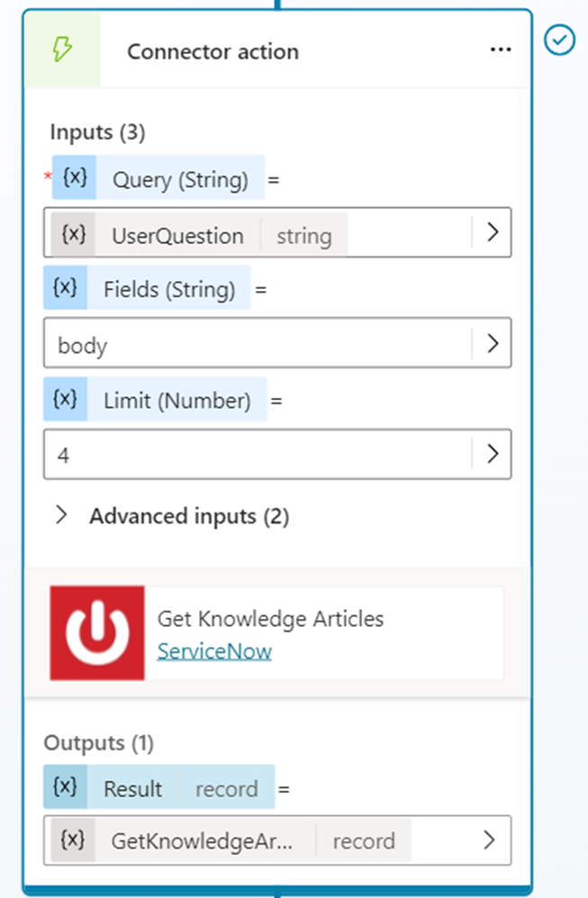Image resolution: width=588 pixels, height=898 pixels.
Task: Click the variable icon beside Limit (Number)
Action: tap(65, 400)
